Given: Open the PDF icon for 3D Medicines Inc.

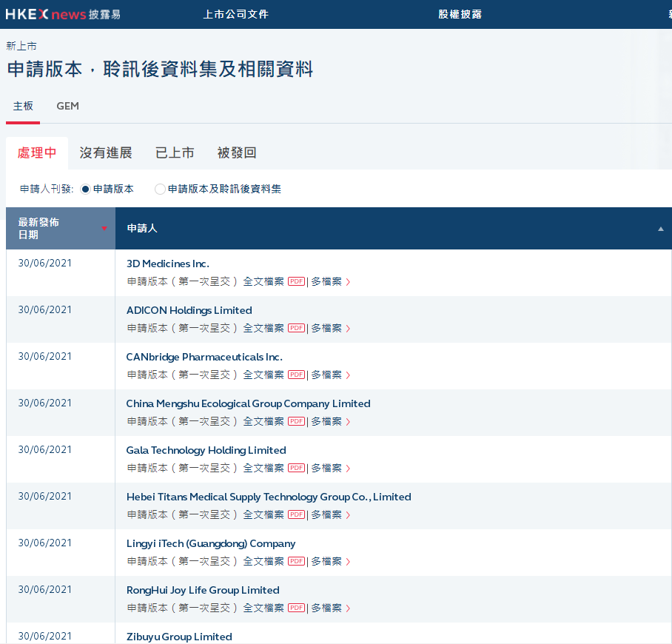Looking at the screenshot, I should point(296,281).
